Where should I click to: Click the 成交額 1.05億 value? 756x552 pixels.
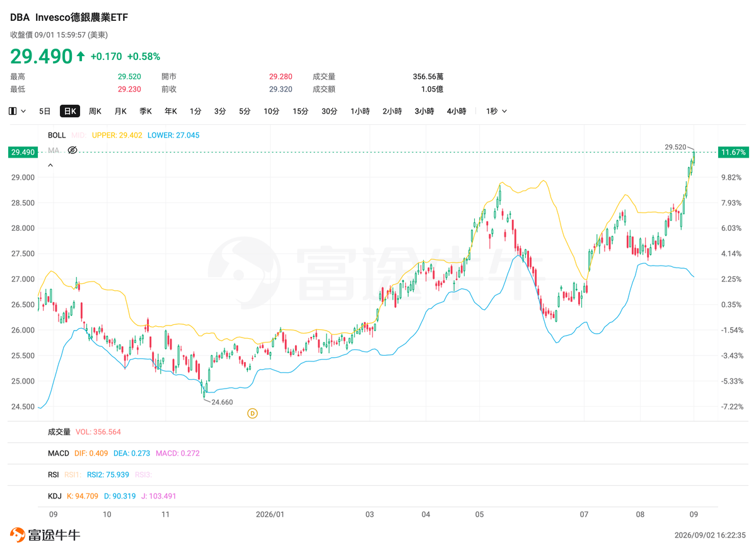432,89
